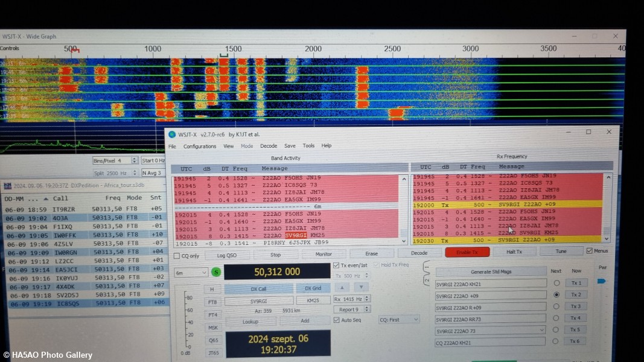644x362 pixels.
Task: Click the WSJT-X globe icon in title bar
Action: click(x=172, y=134)
